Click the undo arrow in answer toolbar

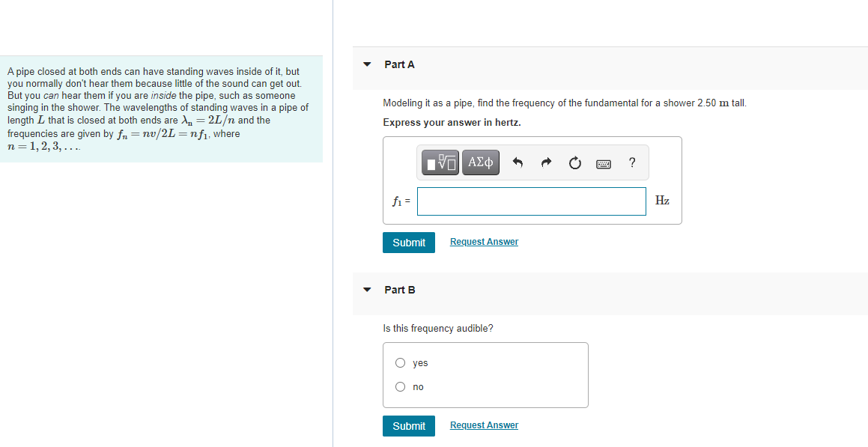[518, 162]
